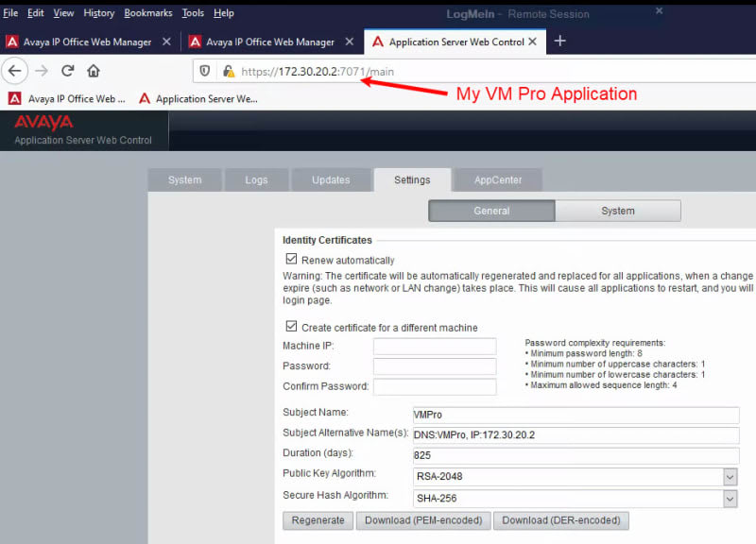
Task: Open the Tools menu
Action: tap(193, 13)
